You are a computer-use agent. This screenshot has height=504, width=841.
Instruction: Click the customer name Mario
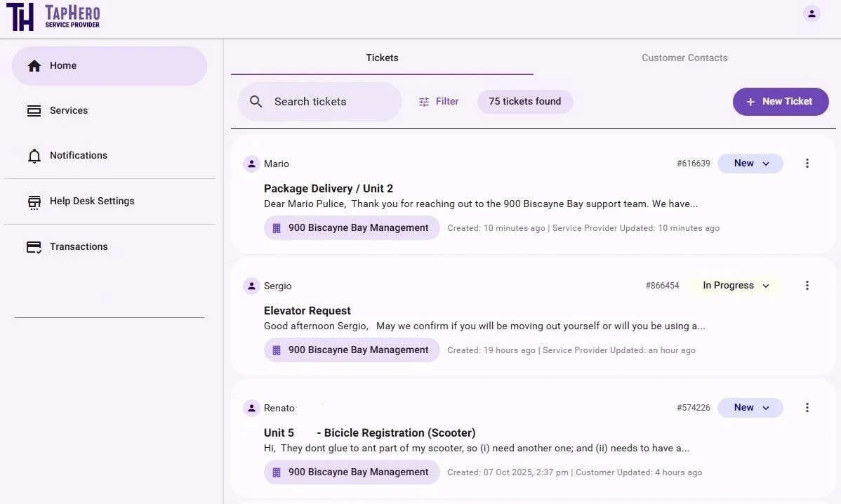[276, 164]
